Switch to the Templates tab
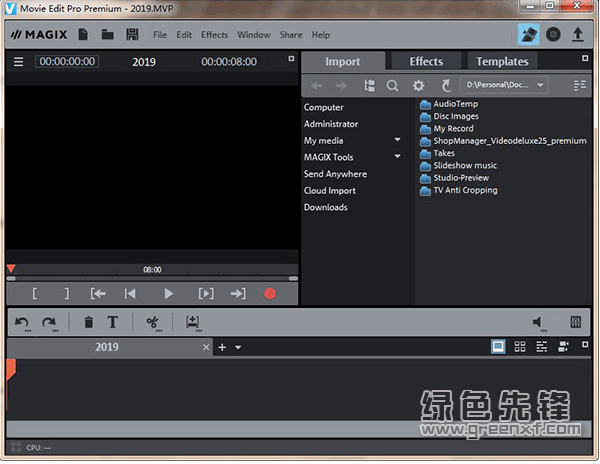600x464 pixels. pyautogui.click(x=502, y=62)
